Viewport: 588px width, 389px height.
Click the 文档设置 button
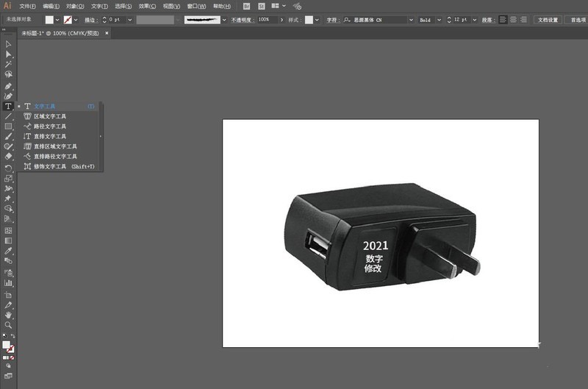548,20
